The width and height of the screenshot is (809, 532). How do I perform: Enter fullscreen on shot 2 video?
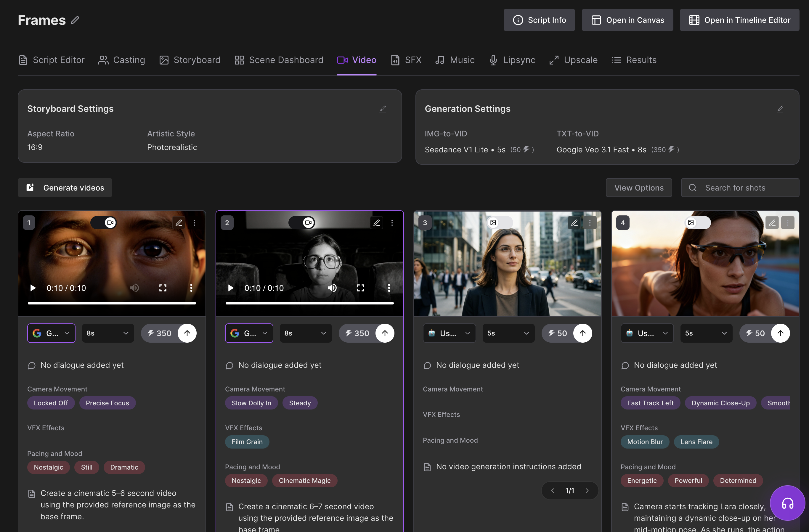361,288
